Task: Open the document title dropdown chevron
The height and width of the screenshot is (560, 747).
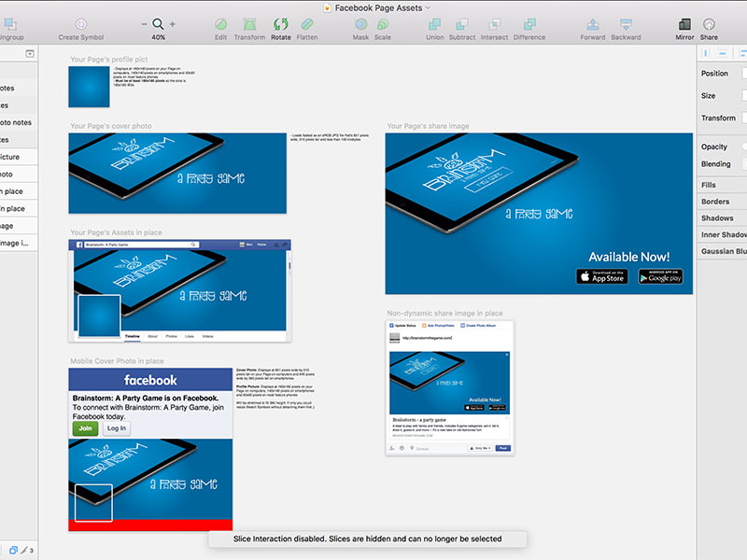Action: pos(429,7)
